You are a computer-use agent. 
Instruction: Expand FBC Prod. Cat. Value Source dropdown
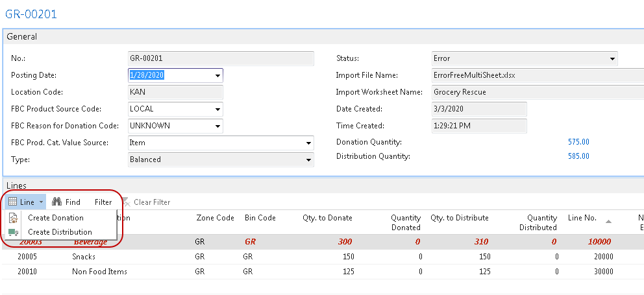308,143
